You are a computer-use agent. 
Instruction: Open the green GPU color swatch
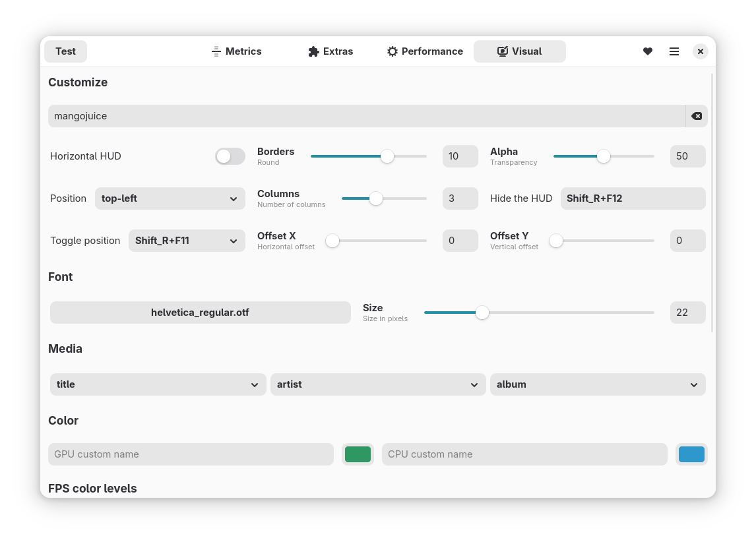(x=358, y=454)
